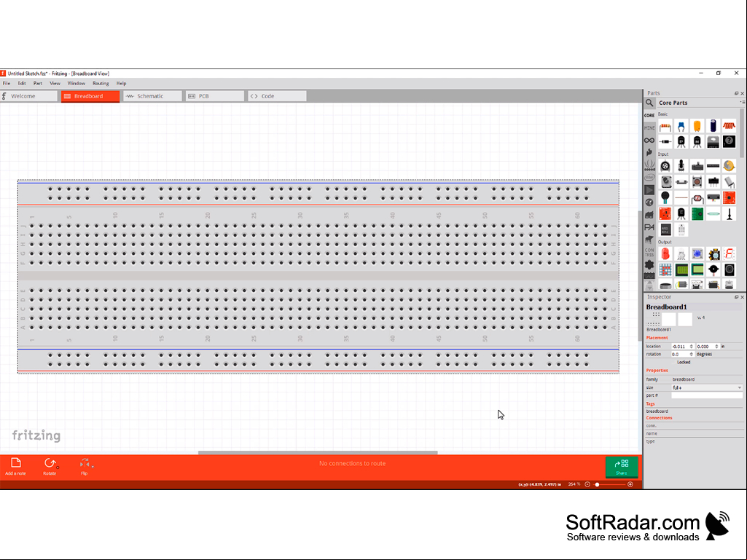
Task: Switch to the PCB tab
Action: 215,96
